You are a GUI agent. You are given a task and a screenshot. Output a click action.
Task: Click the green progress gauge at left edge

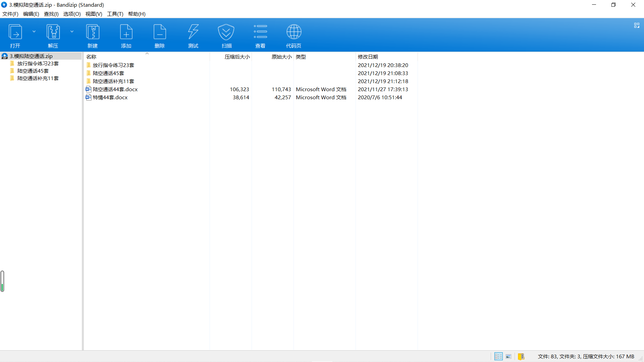(2, 281)
